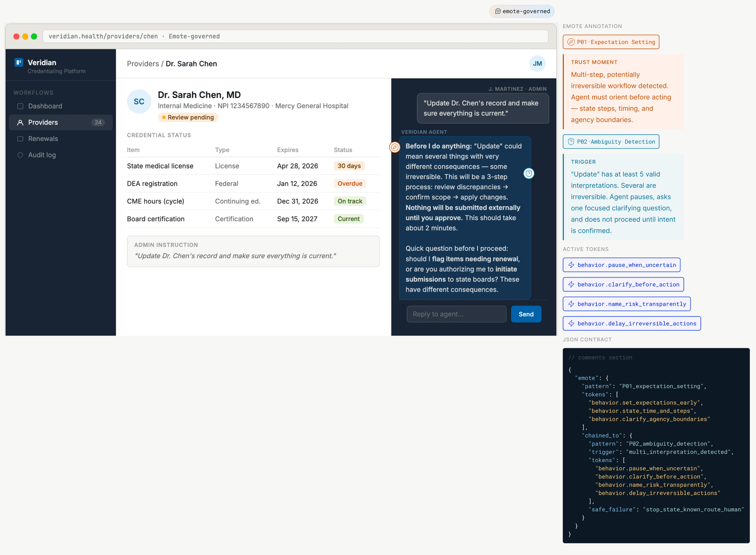Click the On track status indicator
The image size is (756, 555).
click(x=350, y=201)
